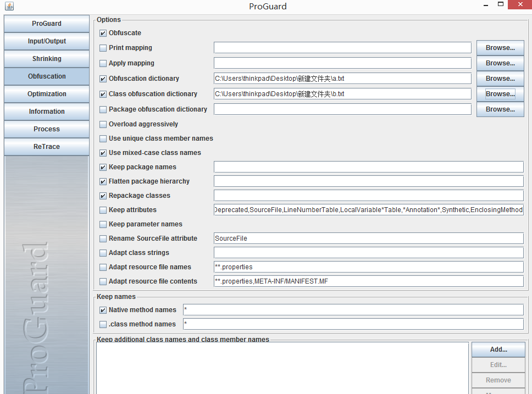The width and height of the screenshot is (532, 394).
Task: Open the ProGuard tab in sidebar
Action: point(47,24)
